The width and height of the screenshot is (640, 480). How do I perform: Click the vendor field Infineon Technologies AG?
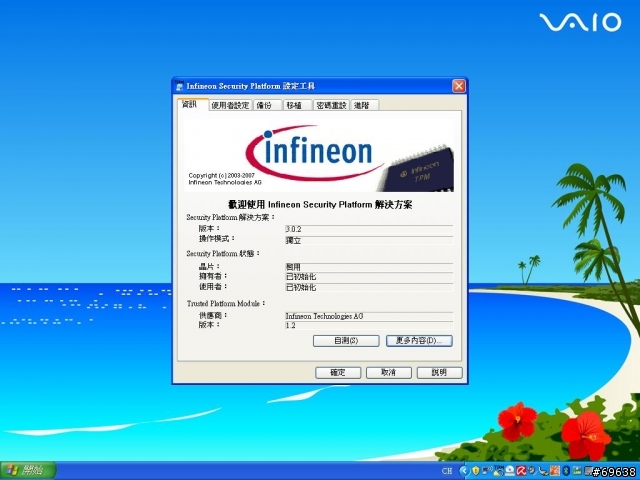click(369, 316)
